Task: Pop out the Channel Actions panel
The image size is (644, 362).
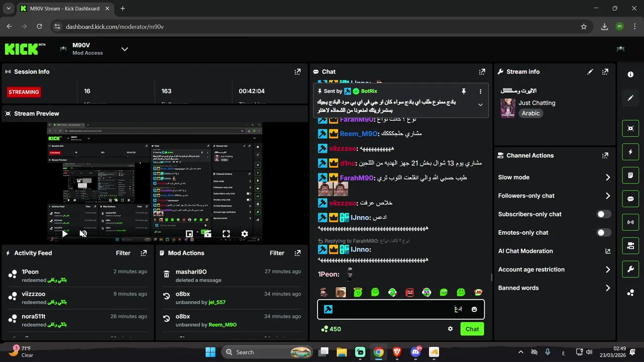Action: pyautogui.click(x=605, y=155)
